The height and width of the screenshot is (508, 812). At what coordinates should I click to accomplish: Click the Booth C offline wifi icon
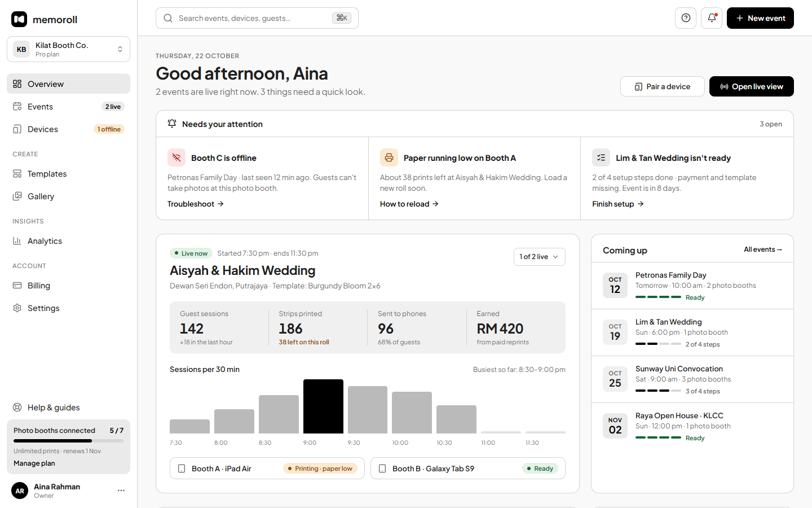(x=176, y=157)
